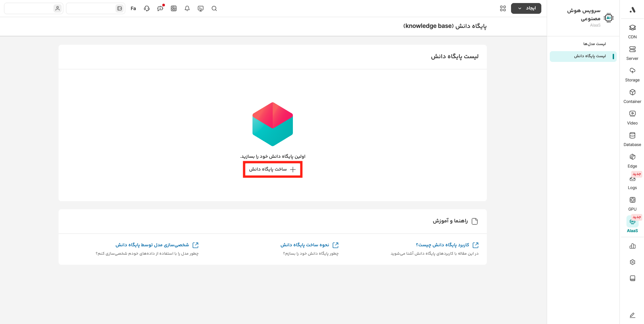The width and height of the screenshot is (644, 324).
Task: Open کاربرد پایگاه دانش چیست؟ link
Action: (442, 245)
